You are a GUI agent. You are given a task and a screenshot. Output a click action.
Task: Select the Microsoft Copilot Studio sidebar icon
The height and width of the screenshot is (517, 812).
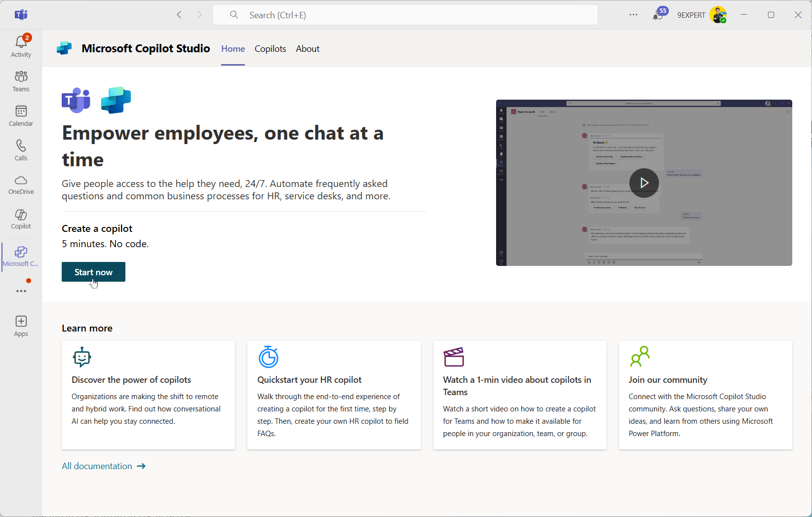click(21, 256)
